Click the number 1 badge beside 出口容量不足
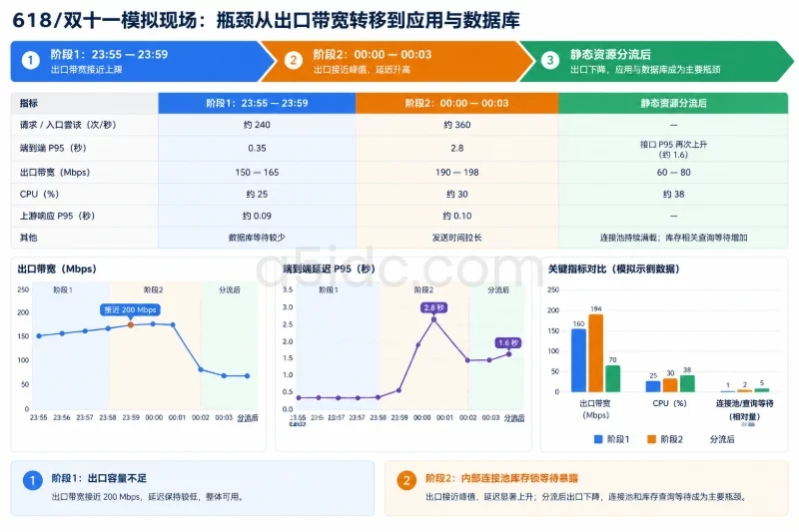The width and height of the screenshot is (799, 532). coord(32,480)
